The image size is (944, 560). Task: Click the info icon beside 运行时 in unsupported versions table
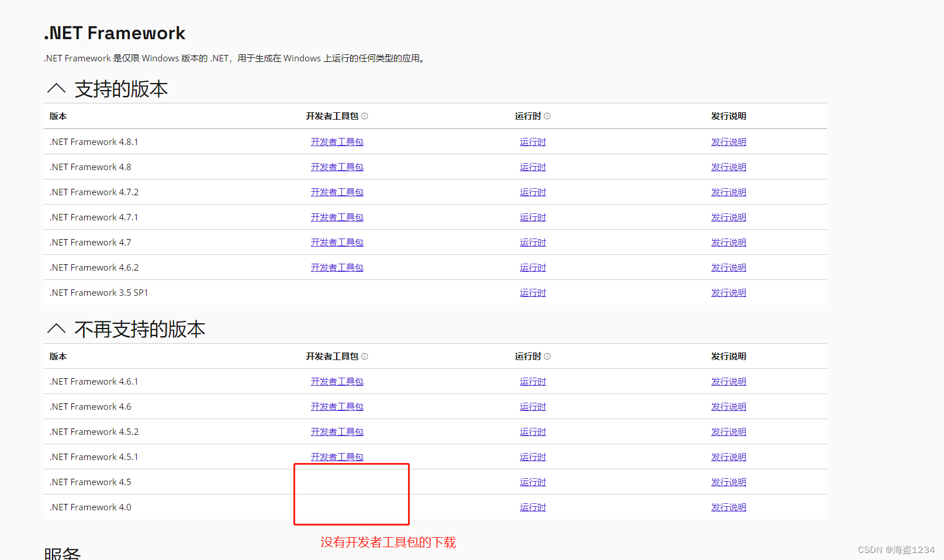[x=548, y=356]
